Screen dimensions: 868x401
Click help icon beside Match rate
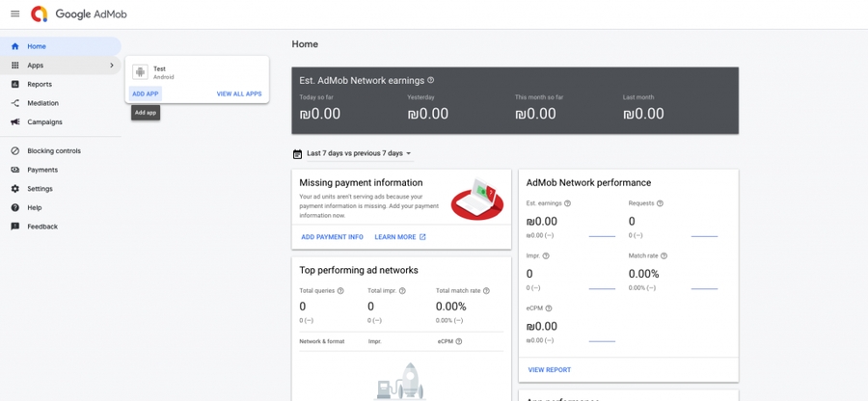(664, 256)
